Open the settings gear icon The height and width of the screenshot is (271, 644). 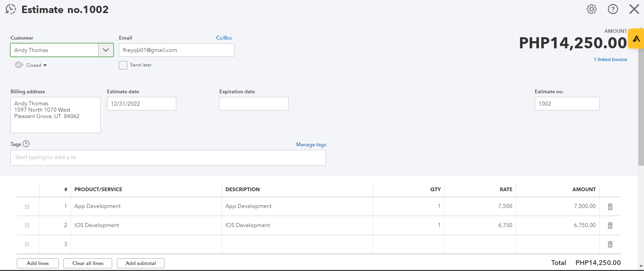coord(592,9)
